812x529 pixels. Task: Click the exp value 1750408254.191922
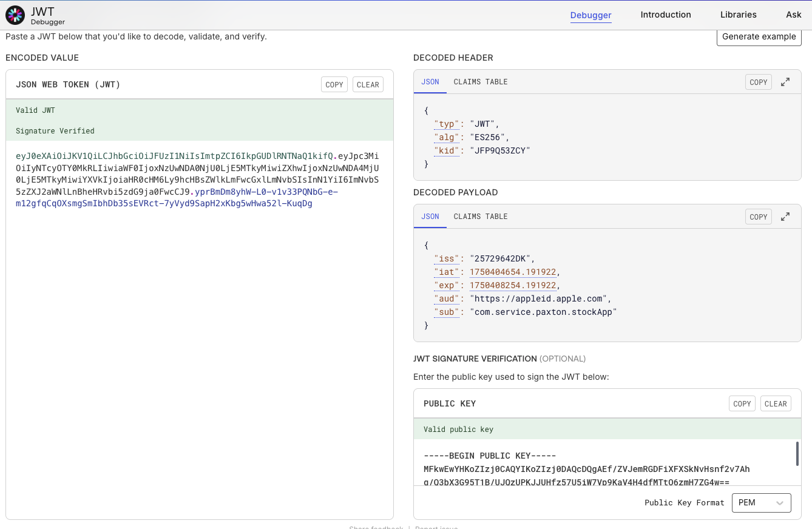[513, 285]
